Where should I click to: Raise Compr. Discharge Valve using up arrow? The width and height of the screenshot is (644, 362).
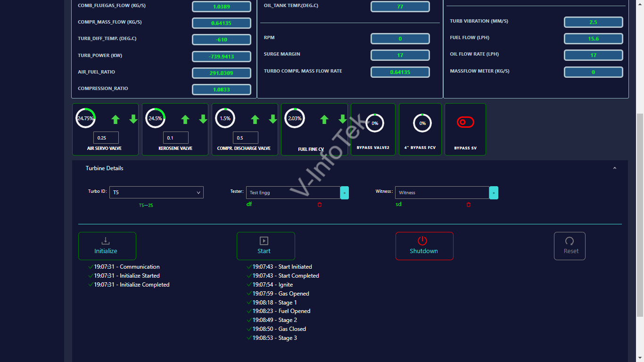pyautogui.click(x=255, y=119)
